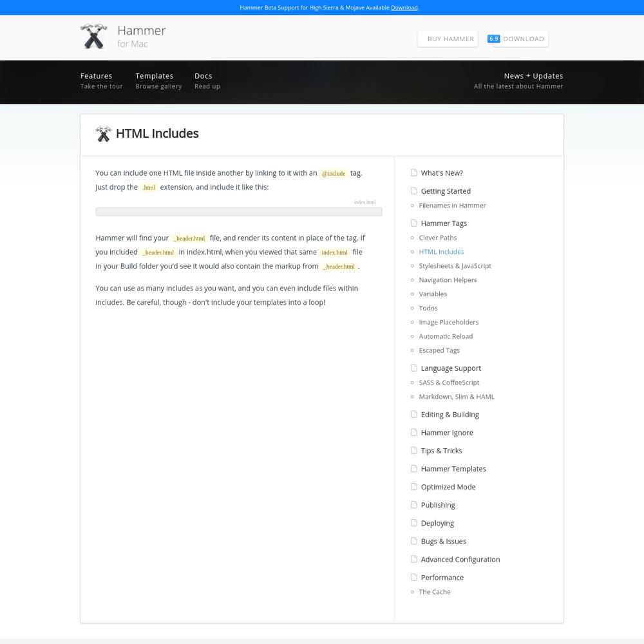Click the page icon beside Hammer Ignore

pyautogui.click(x=414, y=433)
